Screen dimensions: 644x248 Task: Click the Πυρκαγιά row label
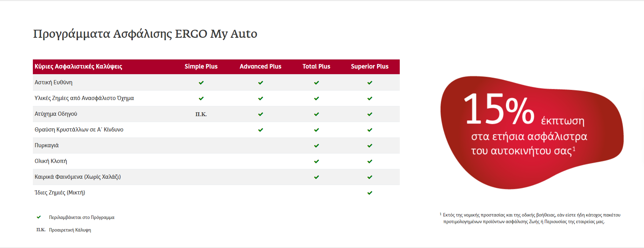pyautogui.click(x=46, y=146)
